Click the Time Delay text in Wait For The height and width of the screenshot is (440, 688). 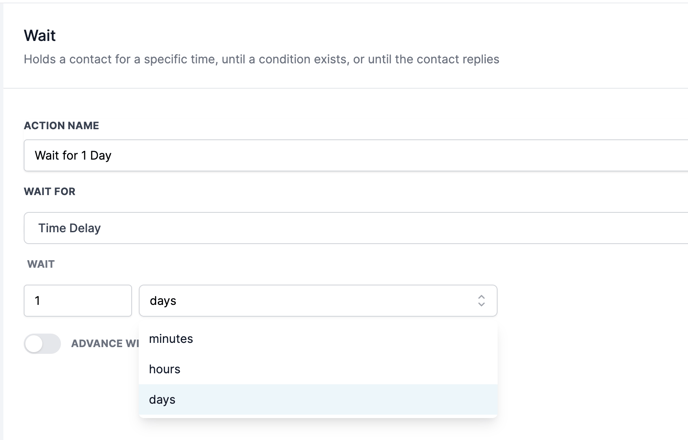coord(69,228)
